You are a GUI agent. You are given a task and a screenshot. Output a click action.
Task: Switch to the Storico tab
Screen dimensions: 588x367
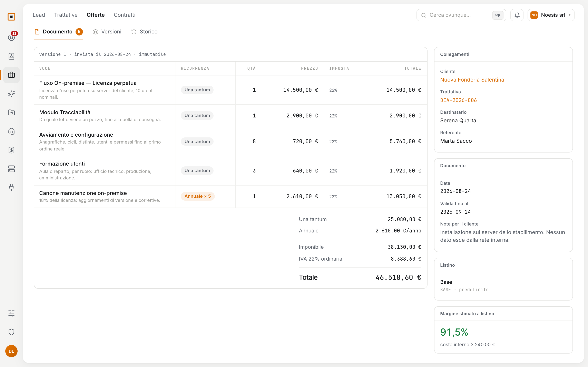(145, 32)
